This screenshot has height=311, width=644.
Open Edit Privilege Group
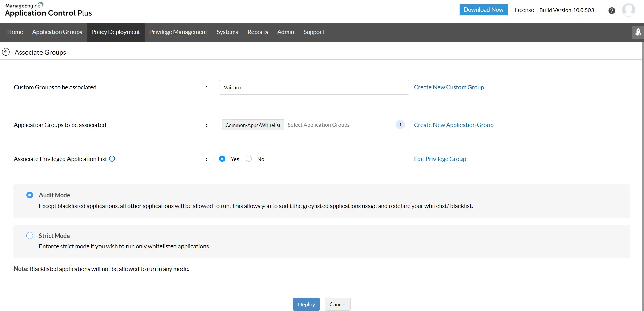pyautogui.click(x=440, y=159)
